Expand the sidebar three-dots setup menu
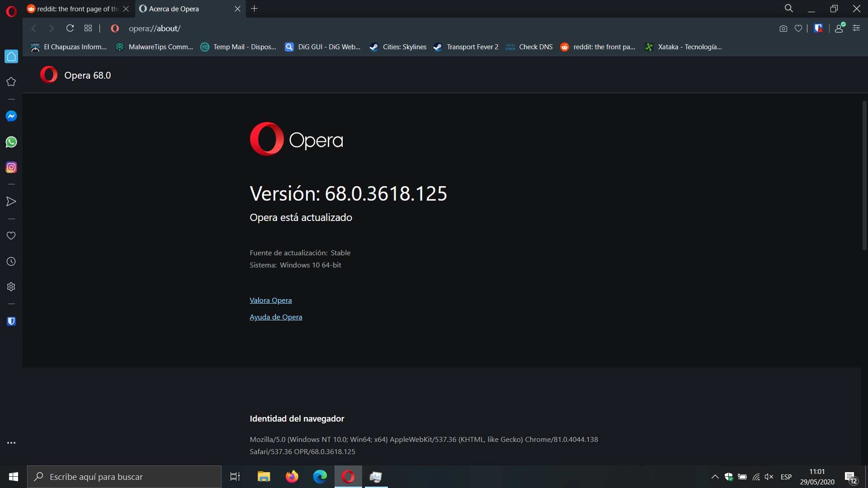This screenshot has height=488, width=868. 11,443
